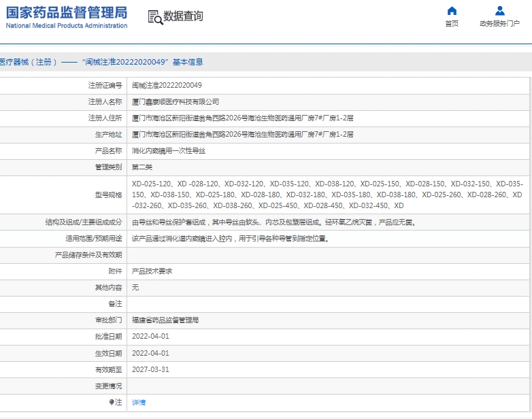Viewport: 532px width, 419px height.
Task: Click the 注册证编号 row label
Action: pyautogui.click(x=105, y=85)
